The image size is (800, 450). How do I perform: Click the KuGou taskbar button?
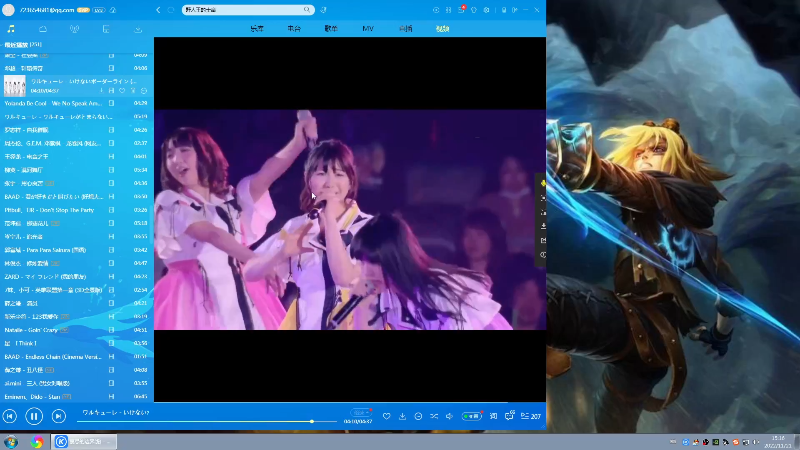pyautogui.click(x=84, y=442)
